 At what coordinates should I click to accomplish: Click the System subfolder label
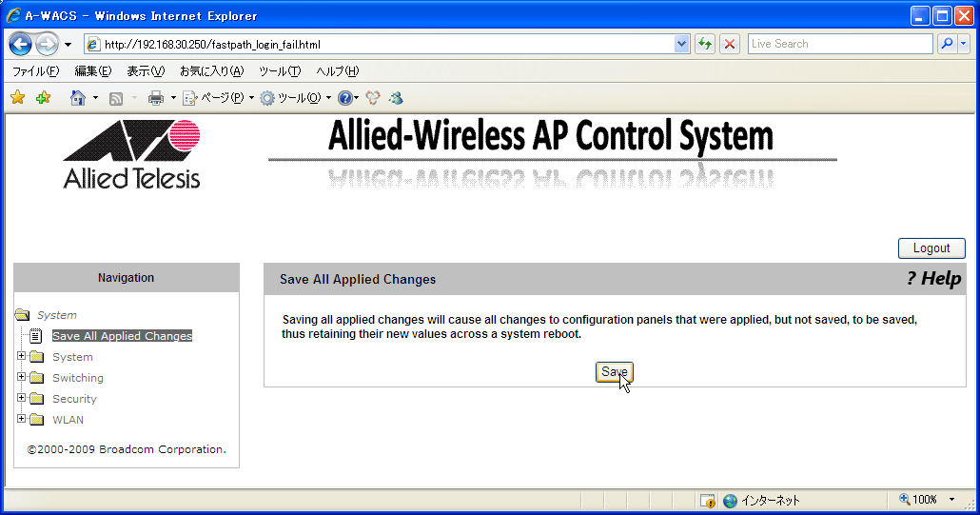coord(72,357)
